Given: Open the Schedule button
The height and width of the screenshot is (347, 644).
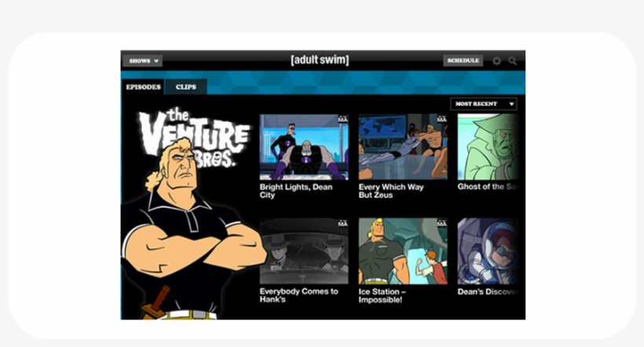Looking at the screenshot, I should click(x=463, y=60).
